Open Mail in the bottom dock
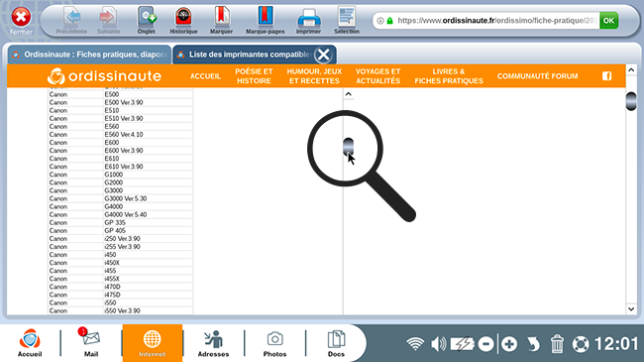The height and width of the screenshot is (362, 644). click(91, 343)
